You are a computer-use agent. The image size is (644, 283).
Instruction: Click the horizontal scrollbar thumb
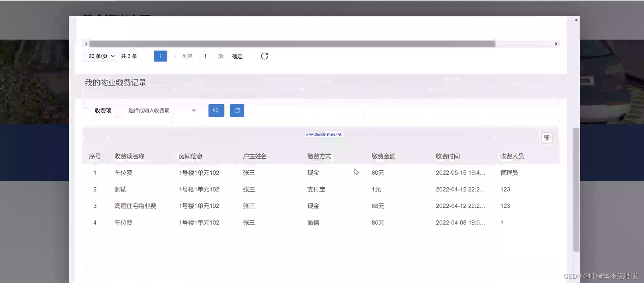click(292, 44)
